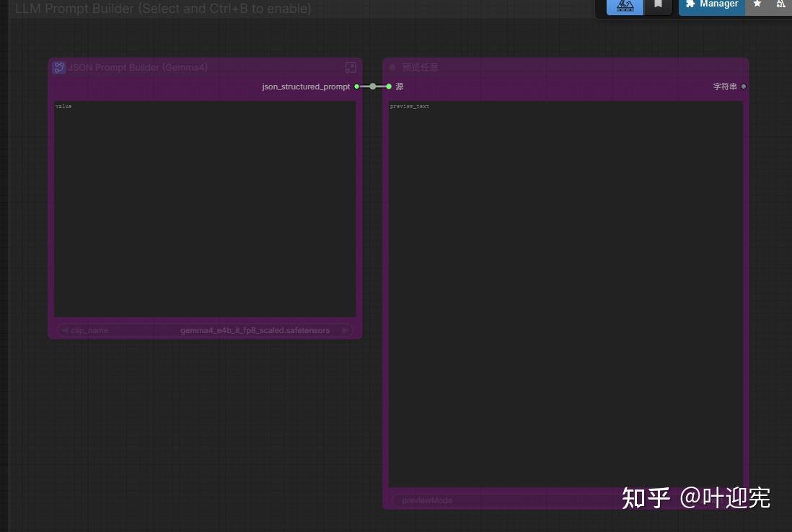792x532 pixels.
Task: Click into the value text area
Action: click(205, 209)
